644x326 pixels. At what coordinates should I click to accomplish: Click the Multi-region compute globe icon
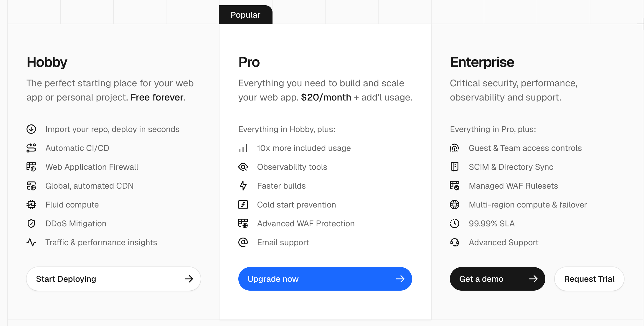(x=455, y=205)
